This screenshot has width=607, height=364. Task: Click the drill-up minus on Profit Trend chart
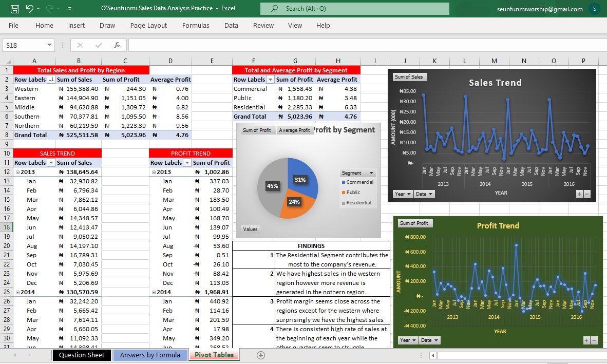click(593, 340)
